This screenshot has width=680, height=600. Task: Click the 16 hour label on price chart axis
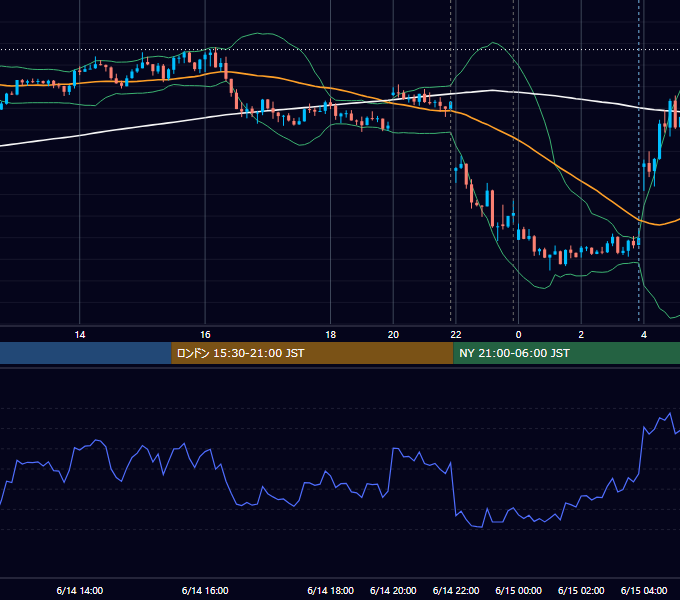[205, 335]
